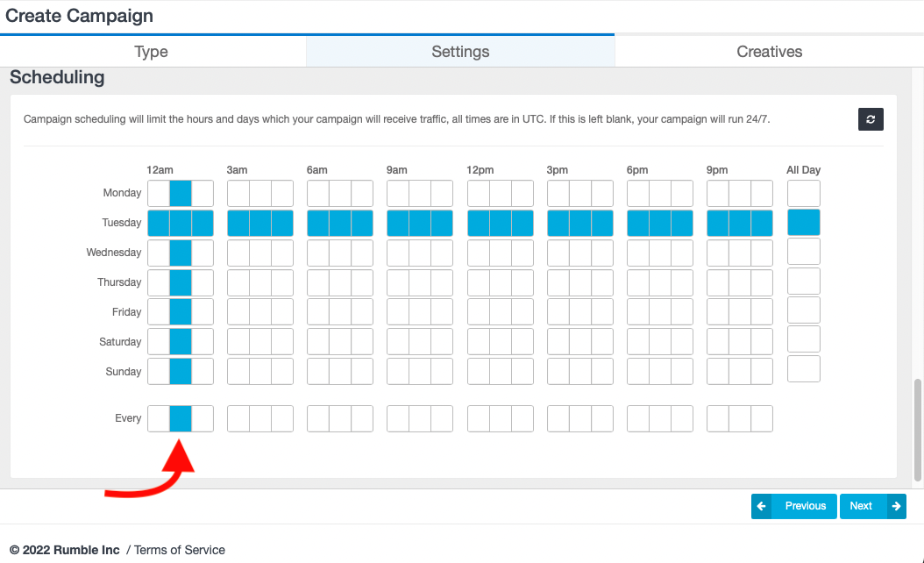Image resolution: width=924 pixels, height=563 pixels.
Task: Open the Creatives tab
Action: pos(769,52)
